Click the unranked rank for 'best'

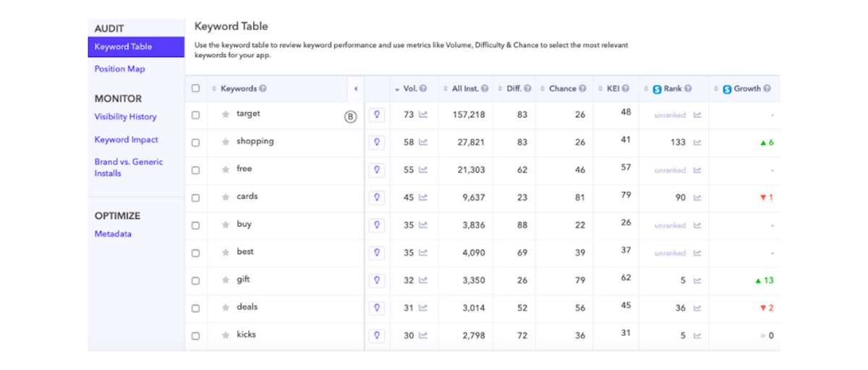670,253
